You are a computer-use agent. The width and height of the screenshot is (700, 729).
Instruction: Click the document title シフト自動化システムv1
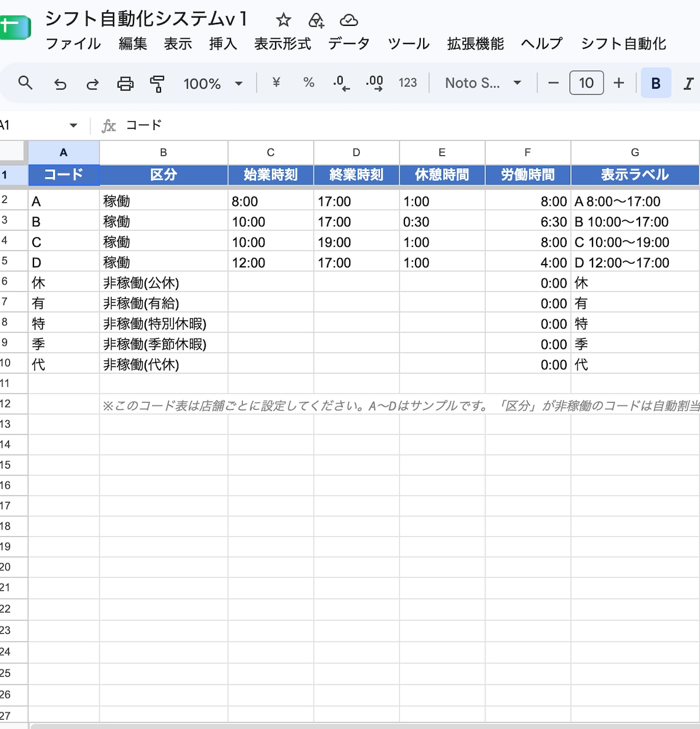click(146, 19)
